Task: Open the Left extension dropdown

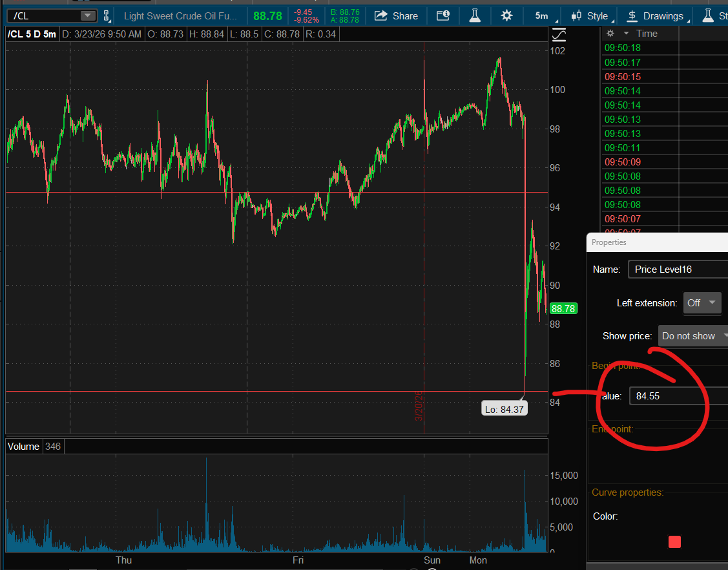Action: pos(702,303)
